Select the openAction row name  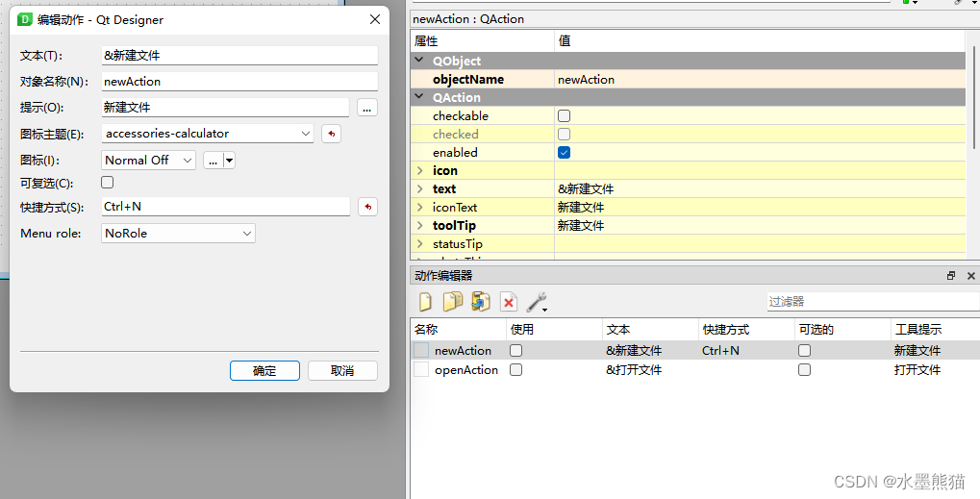coord(466,370)
